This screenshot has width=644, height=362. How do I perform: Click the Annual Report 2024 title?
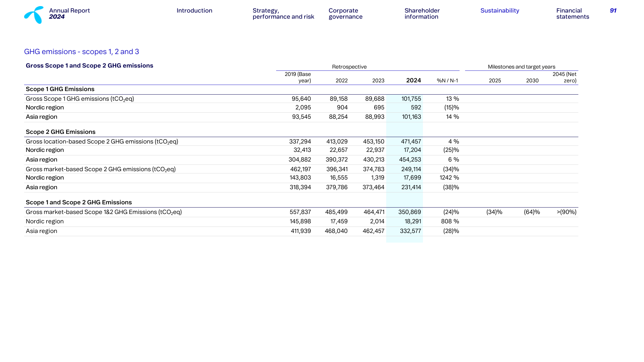coord(70,14)
